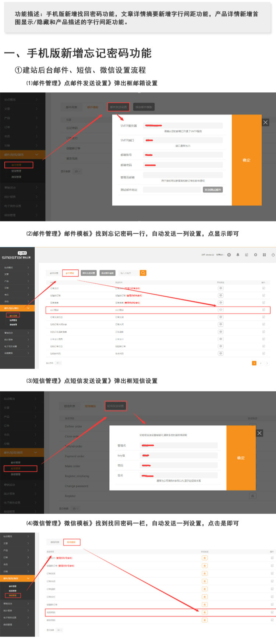This screenshot has height=644, width=276.
Task: Click the SMTP服务器 input field in the email dialog
Action: pyautogui.click(x=183, y=125)
